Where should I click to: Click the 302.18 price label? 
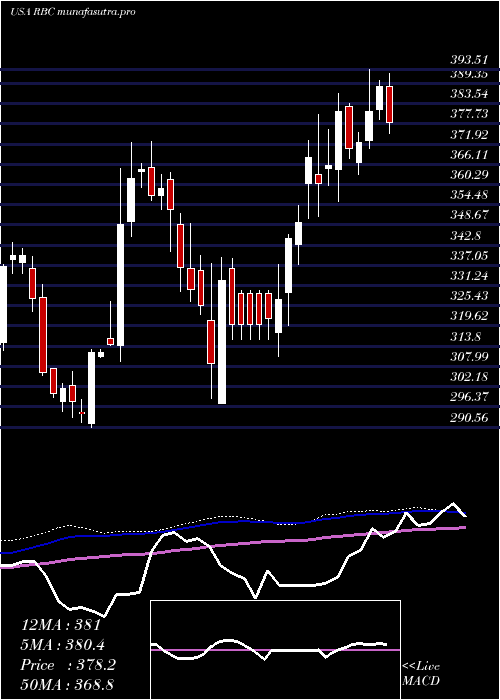click(x=469, y=376)
